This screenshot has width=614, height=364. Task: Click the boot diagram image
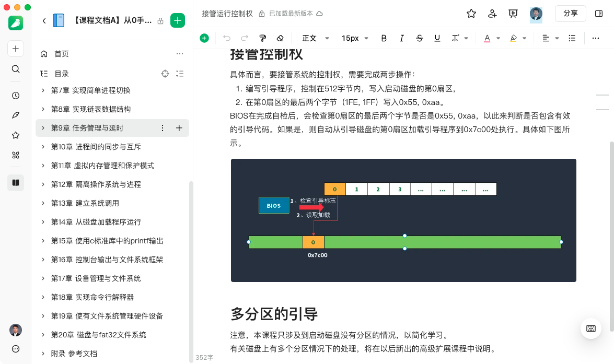point(403,220)
